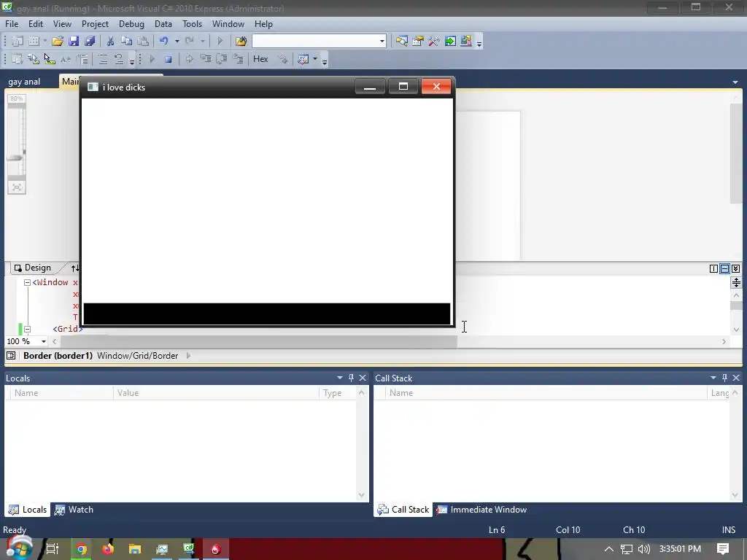Select the Design tab

(x=32, y=268)
